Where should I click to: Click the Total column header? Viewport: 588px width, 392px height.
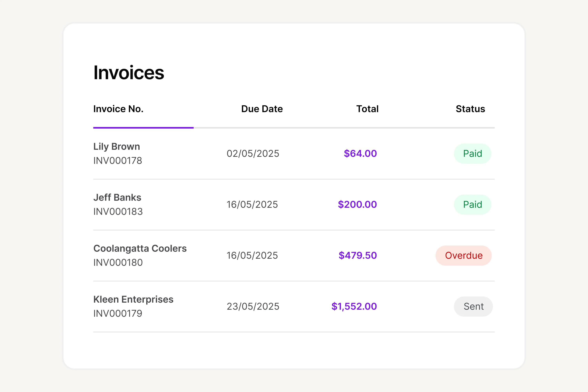tap(367, 109)
